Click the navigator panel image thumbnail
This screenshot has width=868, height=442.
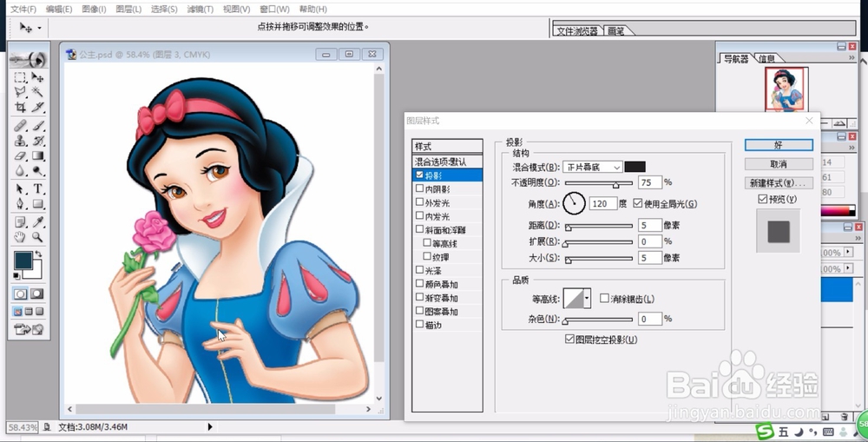(x=786, y=89)
